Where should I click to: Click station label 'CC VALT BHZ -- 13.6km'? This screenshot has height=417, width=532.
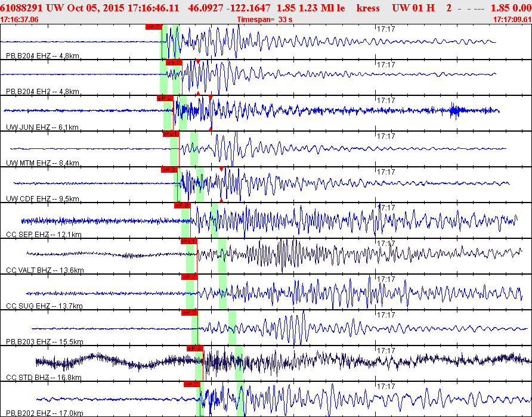point(45,270)
